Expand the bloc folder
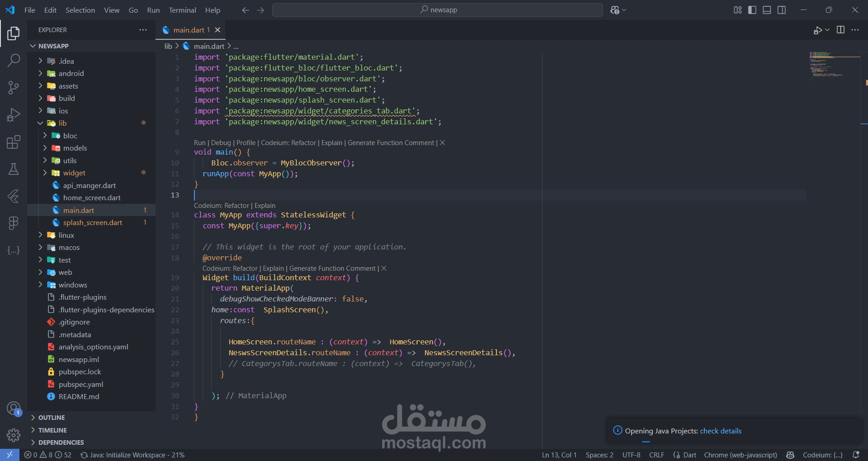868x461 pixels. [45, 136]
